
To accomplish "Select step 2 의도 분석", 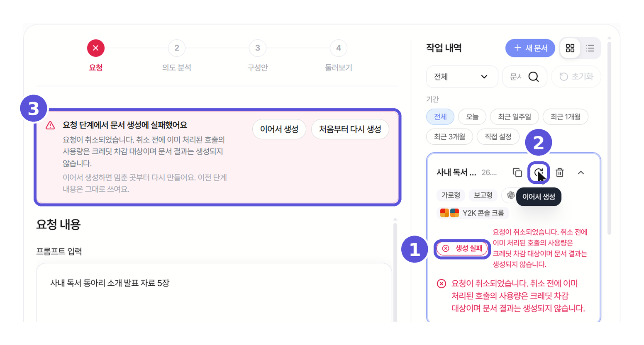I will (x=176, y=48).
